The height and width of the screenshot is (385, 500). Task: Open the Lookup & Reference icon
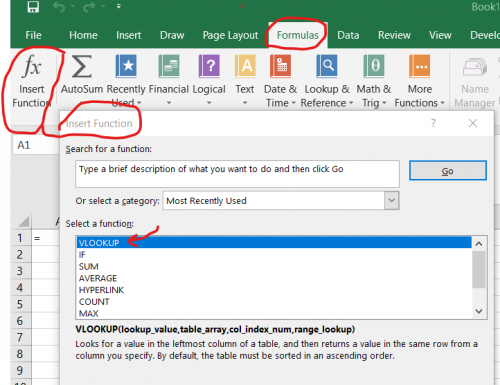[327, 66]
